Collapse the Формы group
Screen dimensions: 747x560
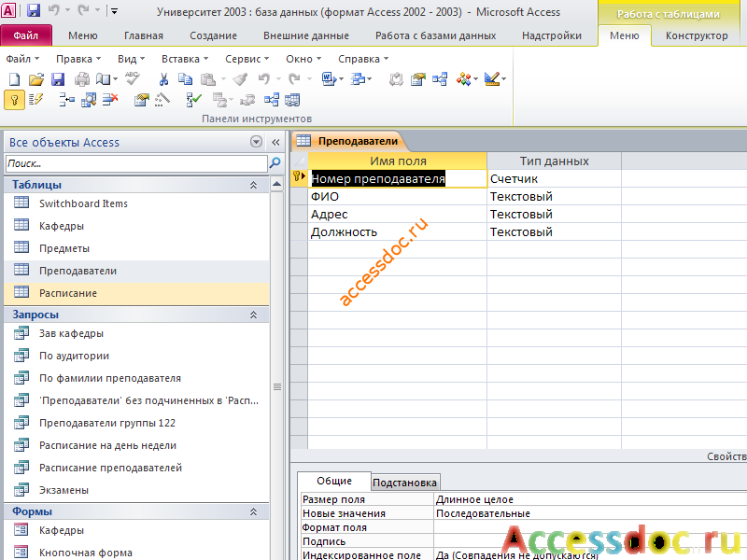click(253, 511)
